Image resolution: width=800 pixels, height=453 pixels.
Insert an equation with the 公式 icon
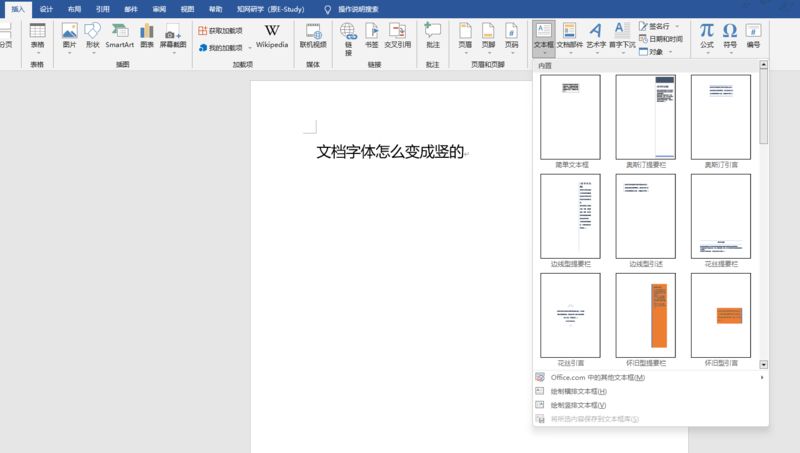(x=706, y=36)
